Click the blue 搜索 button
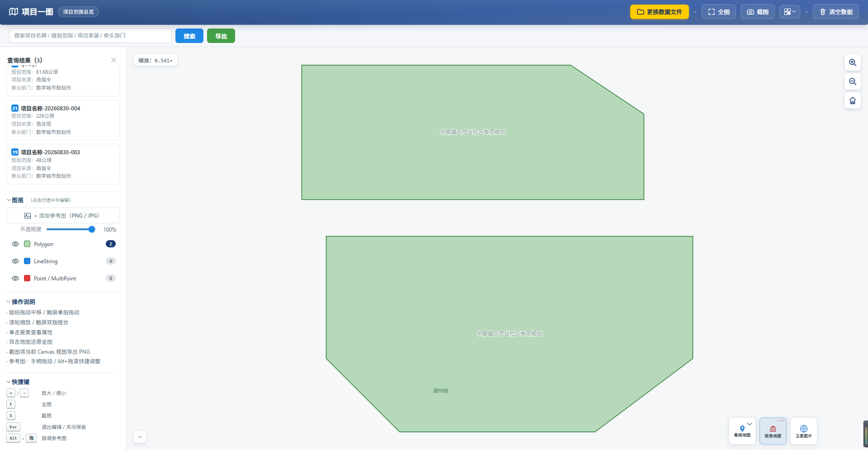 pyautogui.click(x=189, y=36)
